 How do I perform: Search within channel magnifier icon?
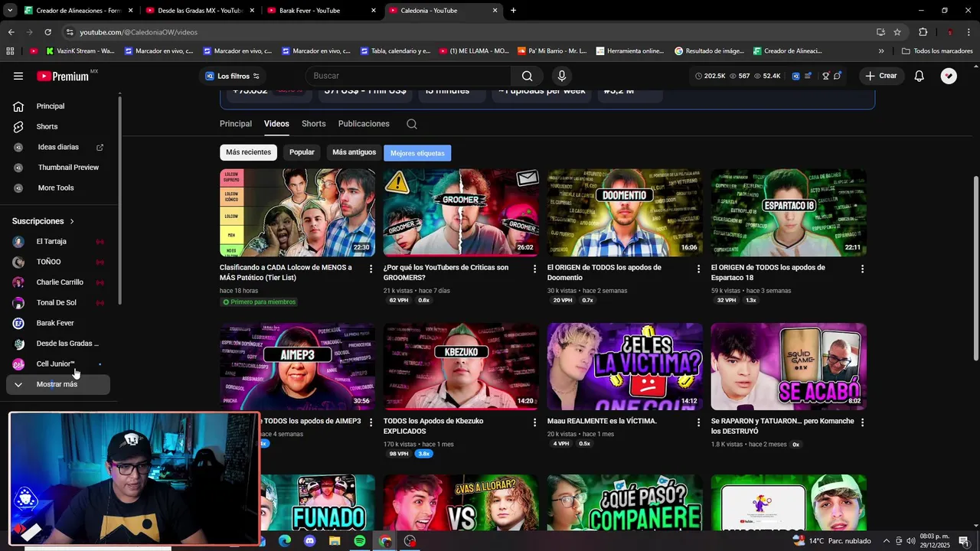click(x=412, y=124)
